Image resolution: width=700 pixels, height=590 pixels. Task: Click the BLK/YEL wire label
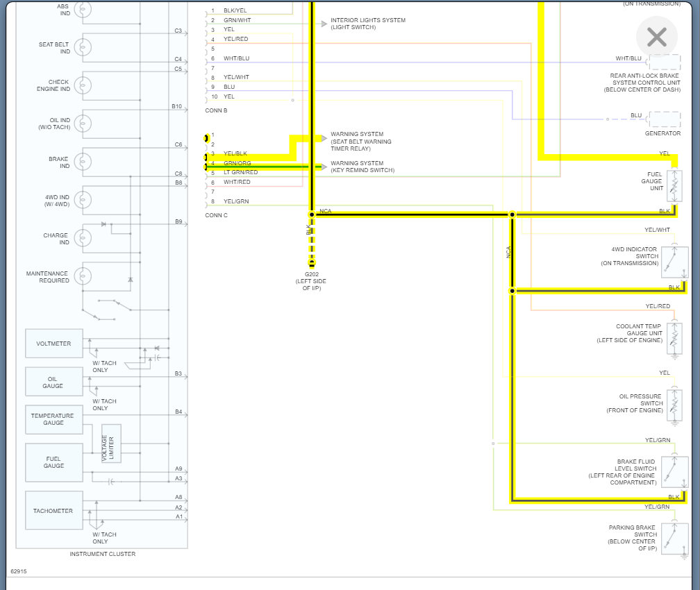pos(235,10)
